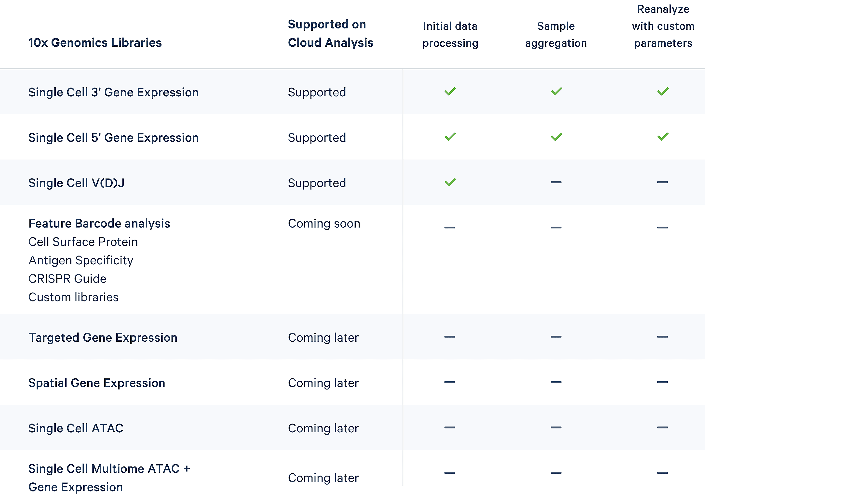Screen dimensions: 847x504
Task: Select the Single Cell 3' Gene Expression row label
Action: coord(114,92)
